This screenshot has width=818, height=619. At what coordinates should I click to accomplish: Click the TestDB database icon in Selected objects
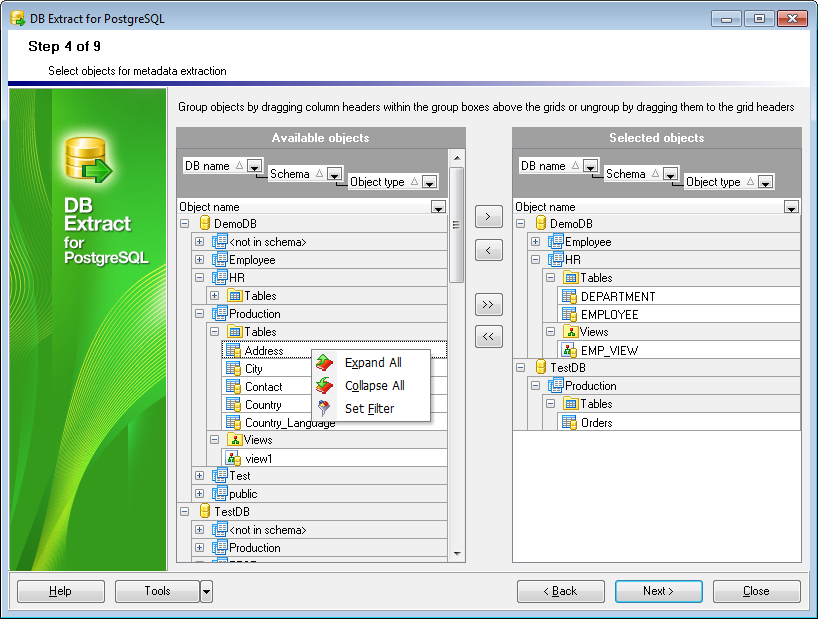(541, 367)
